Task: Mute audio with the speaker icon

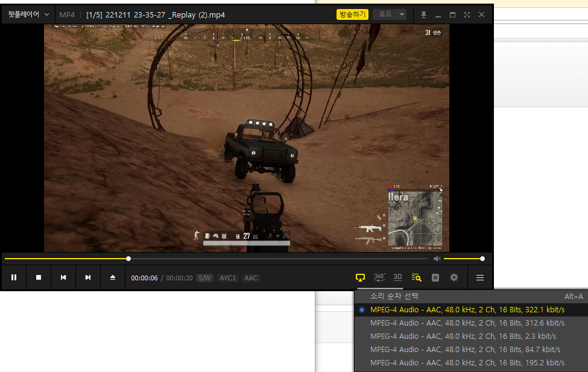Action: pos(437,259)
